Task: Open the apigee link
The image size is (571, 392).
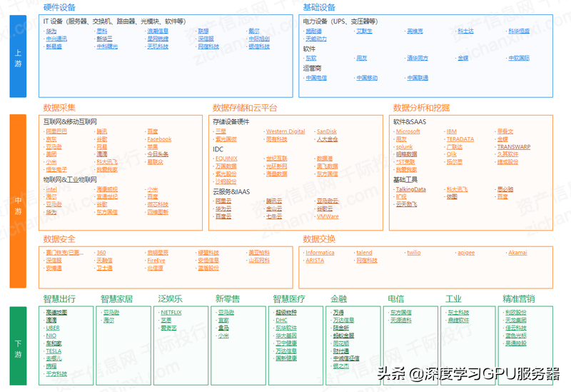Action: pyautogui.click(x=466, y=253)
